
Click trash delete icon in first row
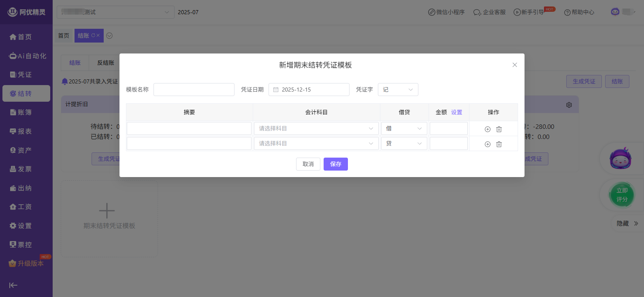(x=499, y=129)
